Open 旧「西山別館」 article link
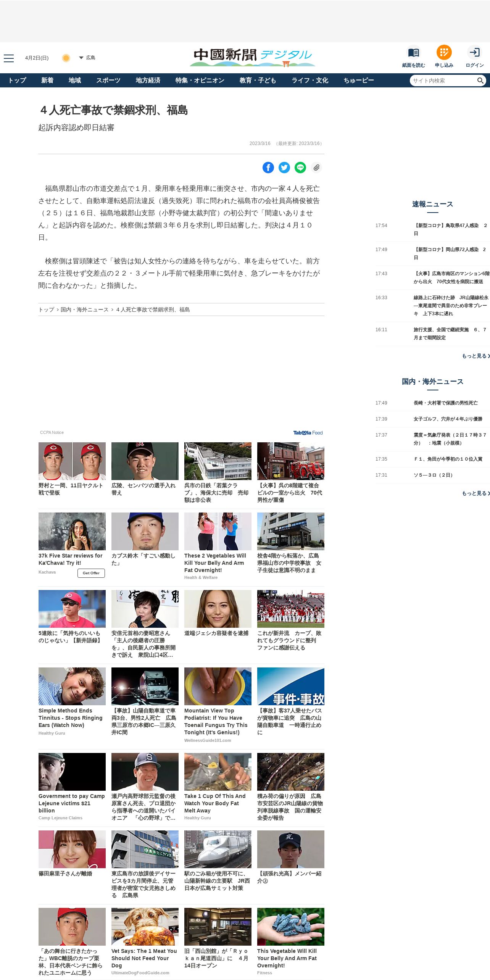The width and height of the screenshot is (490, 980). (216, 958)
